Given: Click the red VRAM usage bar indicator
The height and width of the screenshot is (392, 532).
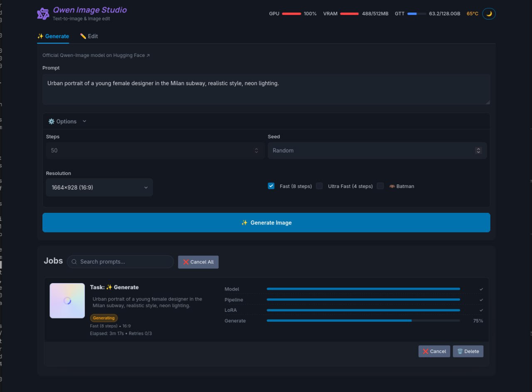Looking at the screenshot, I should click(349, 14).
